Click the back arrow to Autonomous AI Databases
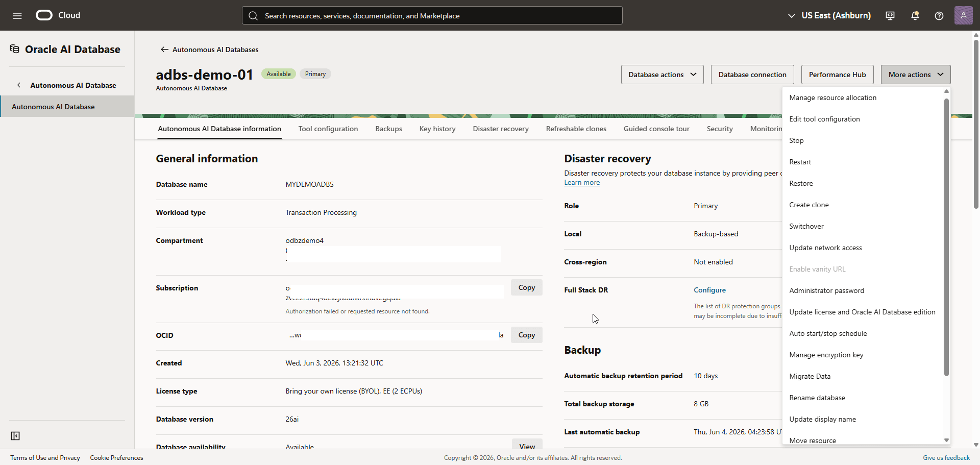Image resolution: width=980 pixels, height=465 pixels. click(164, 50)
